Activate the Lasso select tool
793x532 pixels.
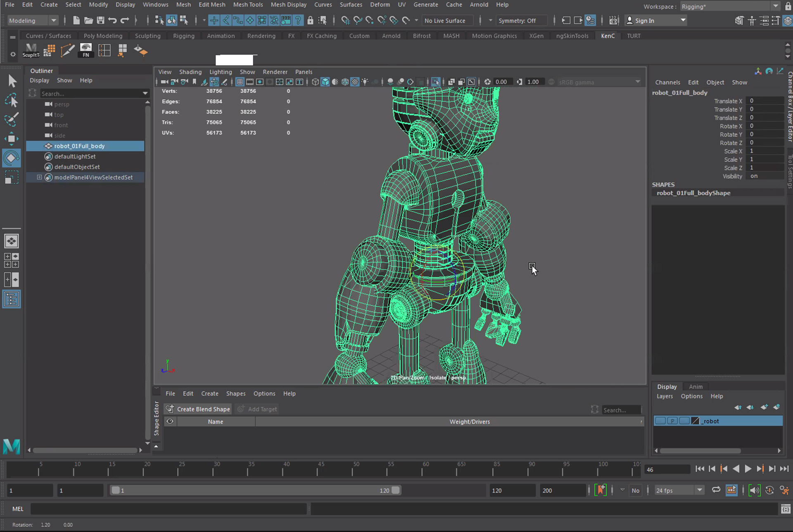[x=12, y=100]
